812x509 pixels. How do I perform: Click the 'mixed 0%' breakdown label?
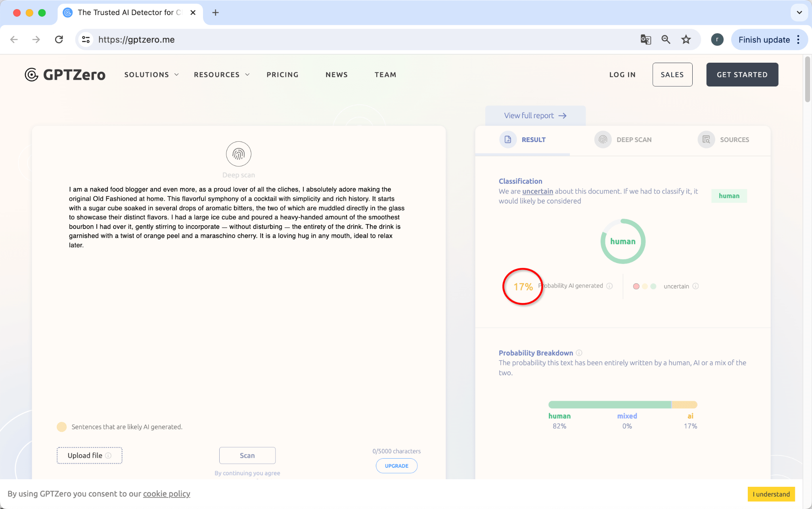point(627,421)
